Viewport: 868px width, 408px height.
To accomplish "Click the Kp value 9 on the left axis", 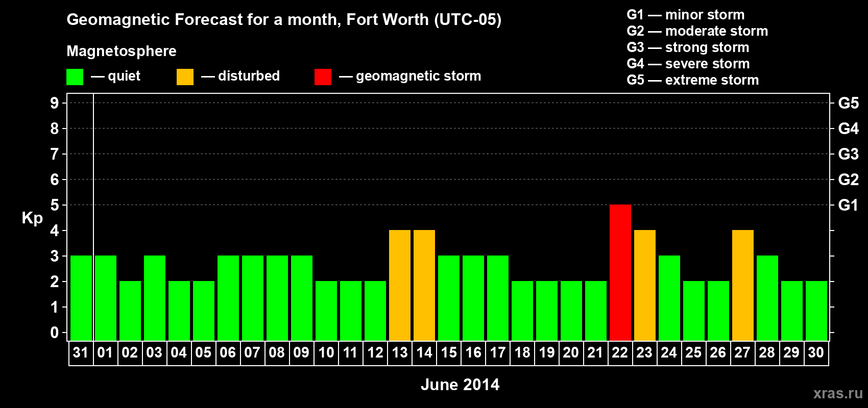I will click(x=55, y=103).
